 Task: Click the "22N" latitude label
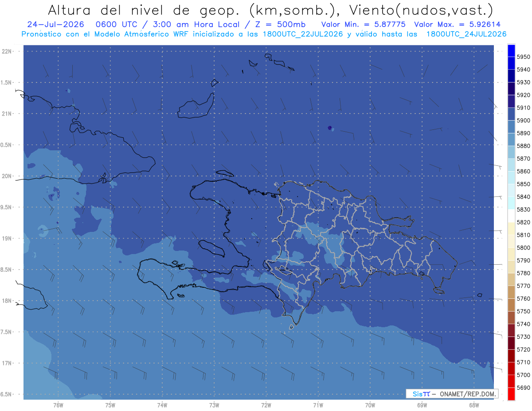7,51
